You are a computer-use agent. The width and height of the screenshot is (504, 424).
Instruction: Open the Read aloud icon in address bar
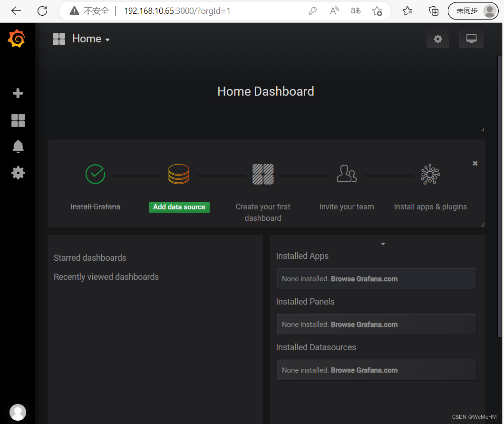(334, 11)
